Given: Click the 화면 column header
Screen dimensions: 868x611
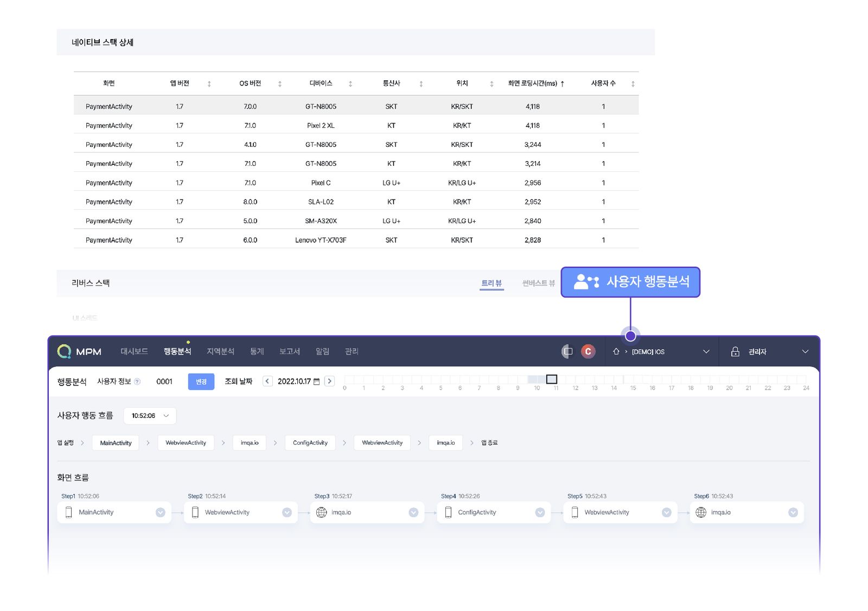Looking at the screenshot, I should pos(109,83).
